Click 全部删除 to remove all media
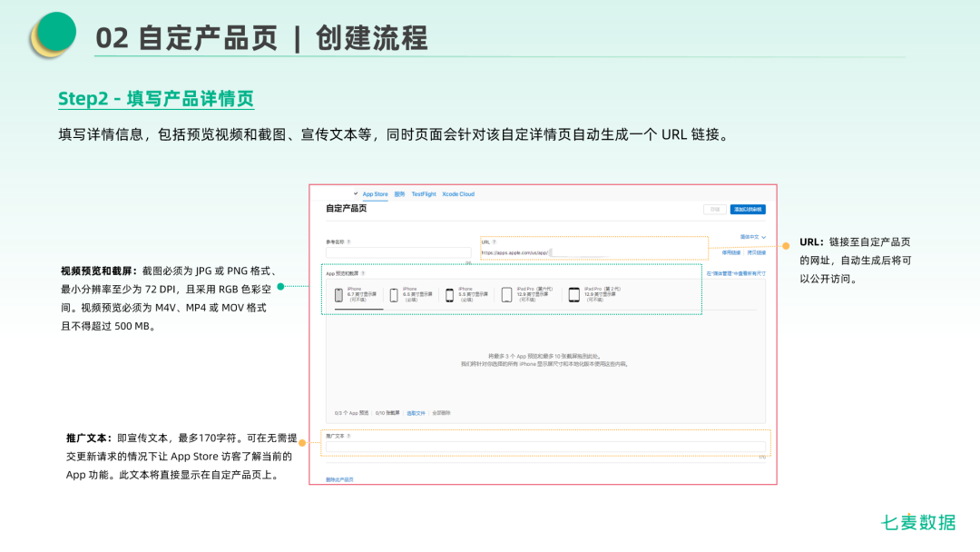The image size is (980, 552). [441, 413]
